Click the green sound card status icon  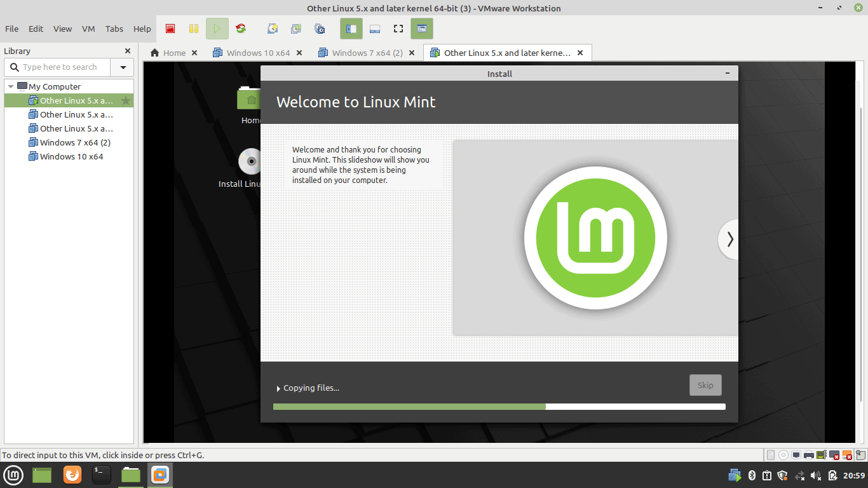coord(822,455)
